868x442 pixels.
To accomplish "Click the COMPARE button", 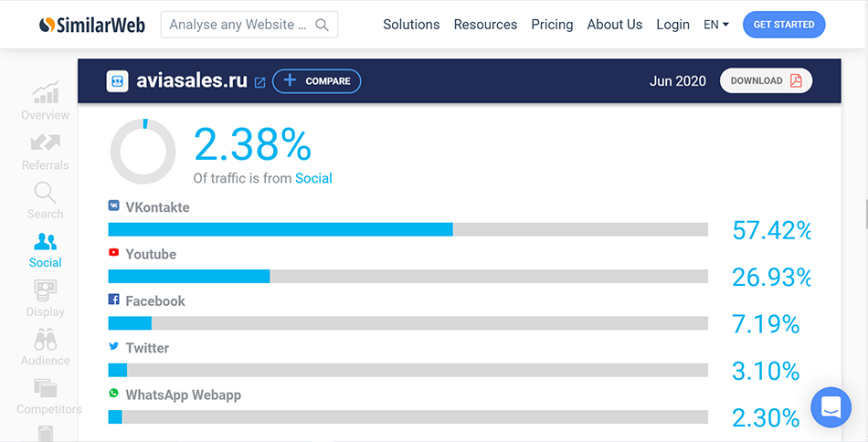I will [317, 81].
